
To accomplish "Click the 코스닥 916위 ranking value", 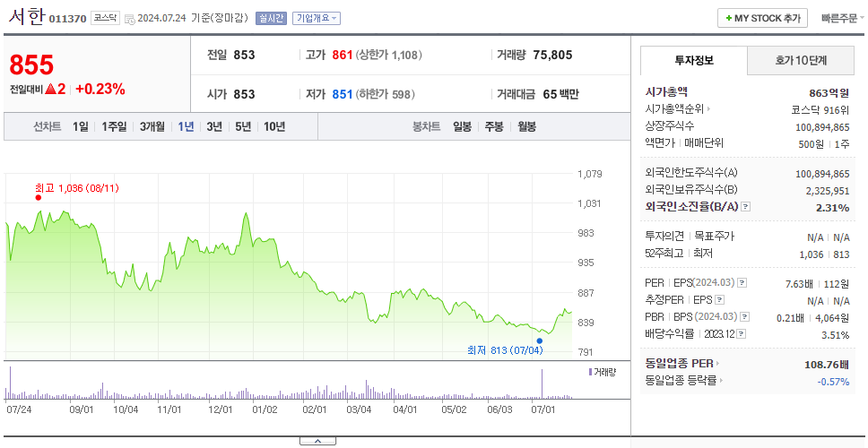I will click(820, 109).
